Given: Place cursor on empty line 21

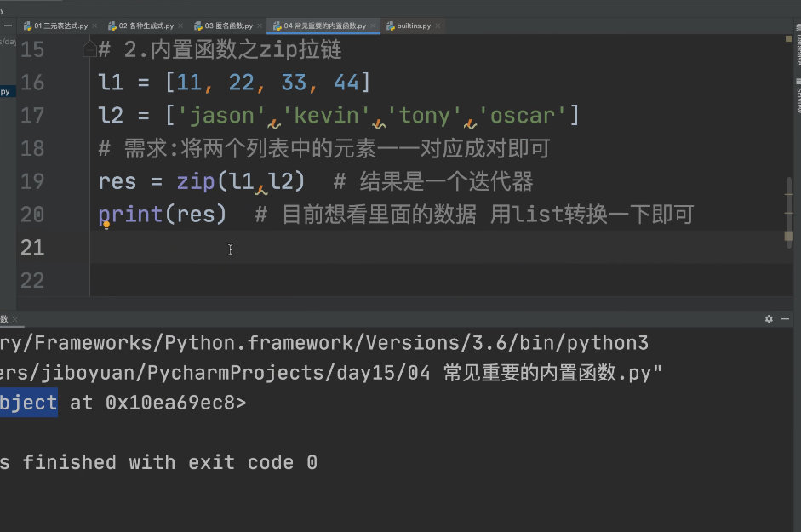Looking at the screenshot, I should point(340,248).
